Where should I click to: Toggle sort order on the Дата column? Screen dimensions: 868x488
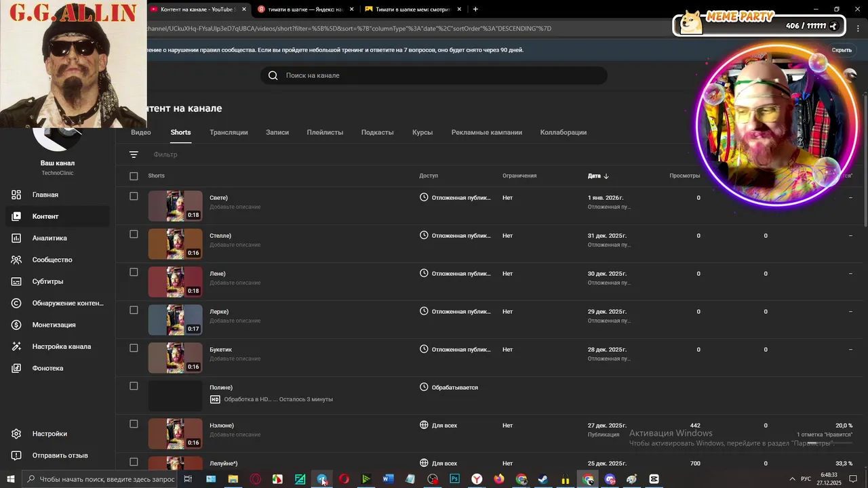(598, 176)
